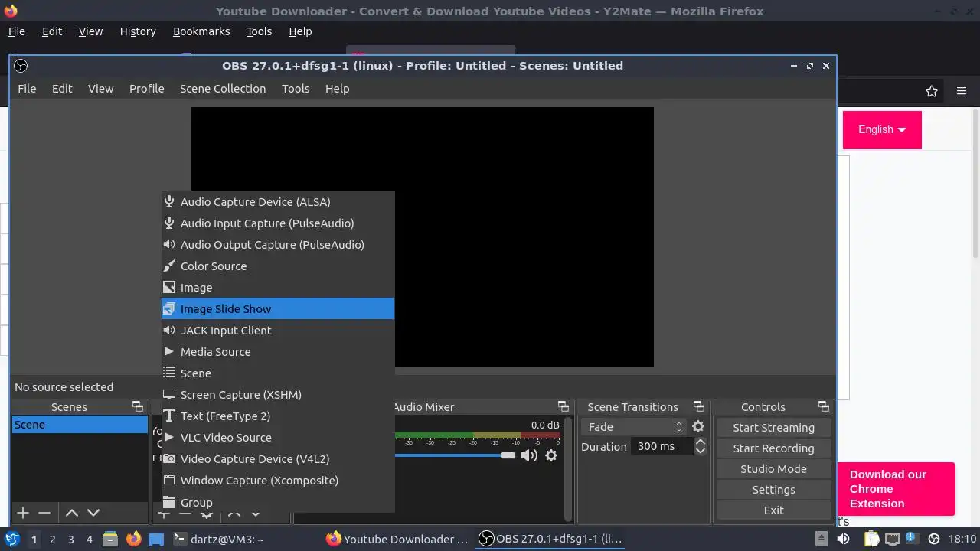
Task: Click the audio level meter bar
Action: click(x=478, y=436)
